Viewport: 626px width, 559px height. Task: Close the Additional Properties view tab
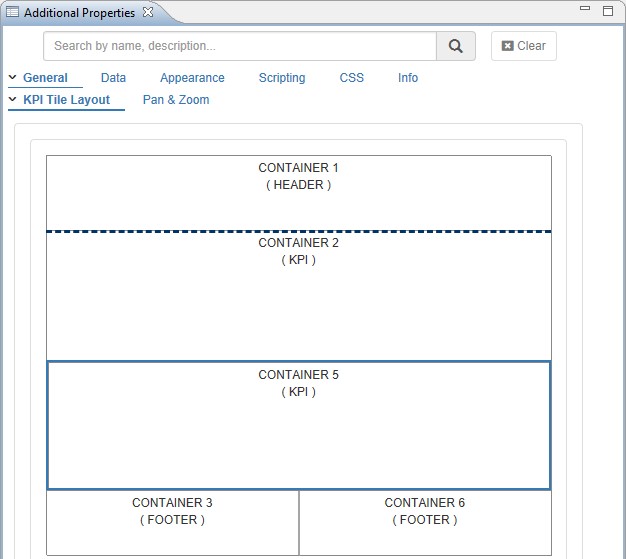coord(148,12)
